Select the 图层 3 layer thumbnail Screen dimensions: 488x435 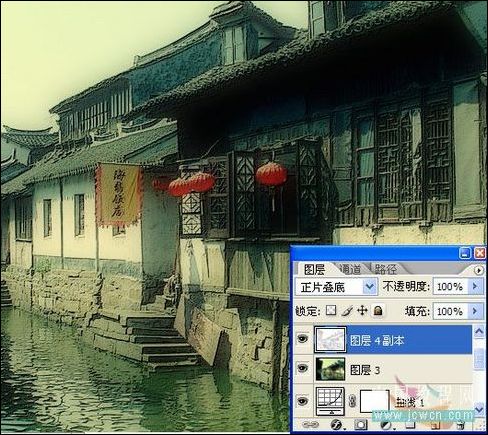click(x=330, y=369)
